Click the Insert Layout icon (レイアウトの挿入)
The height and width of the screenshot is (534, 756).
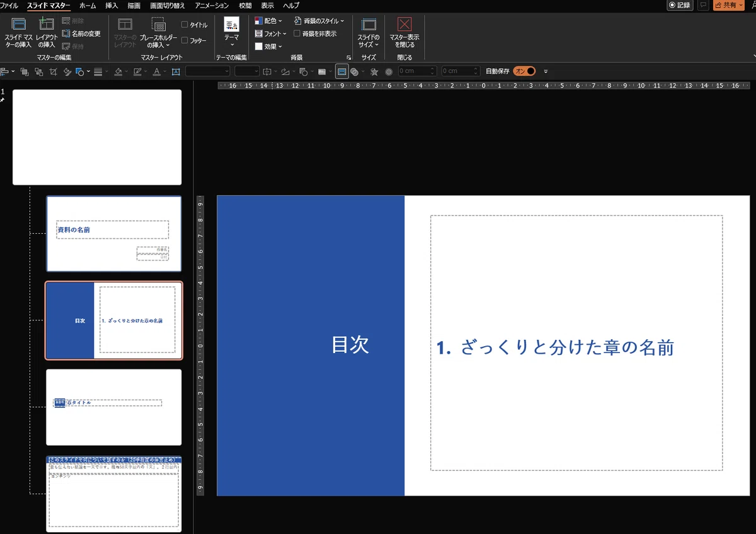click(x=46, y=32)
